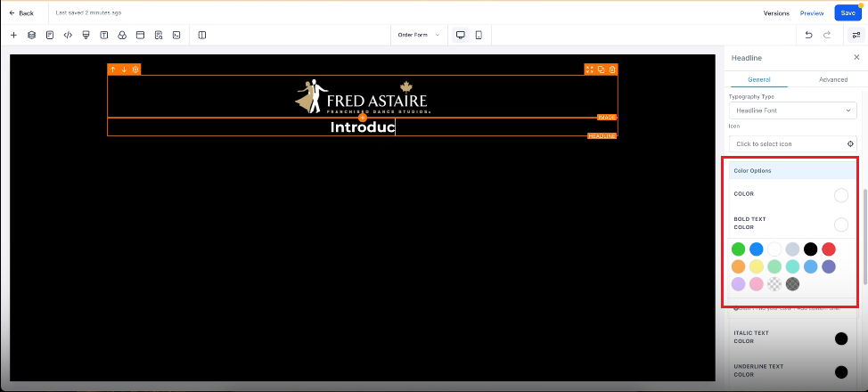Click the Preview link
Viewport: 868px width, 392px height.
(x=812, y=13)
